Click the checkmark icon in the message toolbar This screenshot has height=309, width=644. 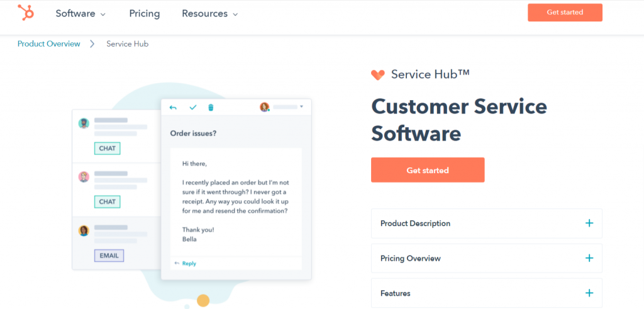pyautogui.click(x=193, y=108)
